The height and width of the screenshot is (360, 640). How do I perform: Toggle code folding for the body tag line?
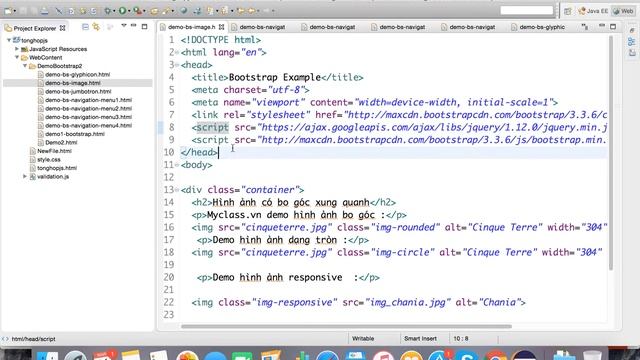(x=177, y=165)
